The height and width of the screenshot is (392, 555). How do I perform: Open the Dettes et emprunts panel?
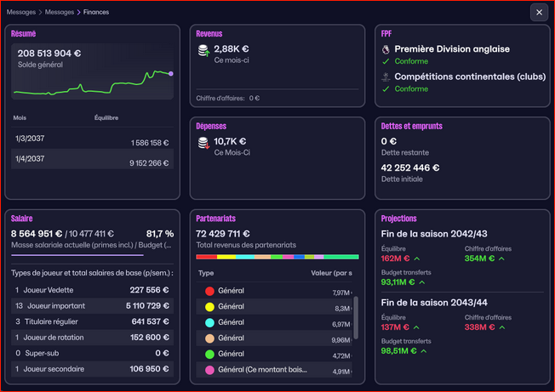[x=412, y=127]
